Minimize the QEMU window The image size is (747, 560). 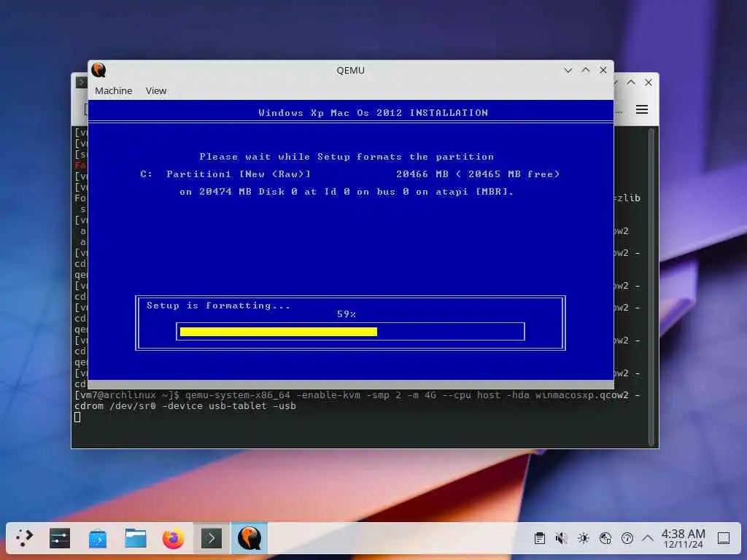[568, 70]
